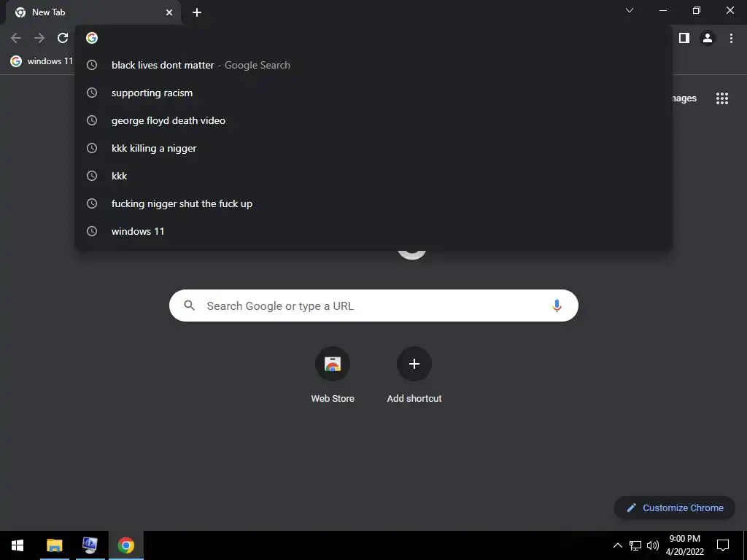Image resolution: width=747 pixels, height=560 pixels.
Task: Click the forward navigation arrow
Action: pos(39,38)
